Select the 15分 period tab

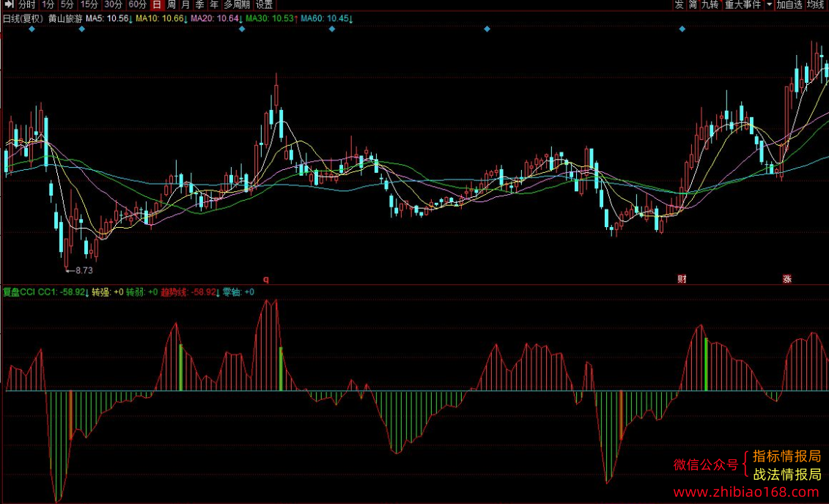click(89, 4)
